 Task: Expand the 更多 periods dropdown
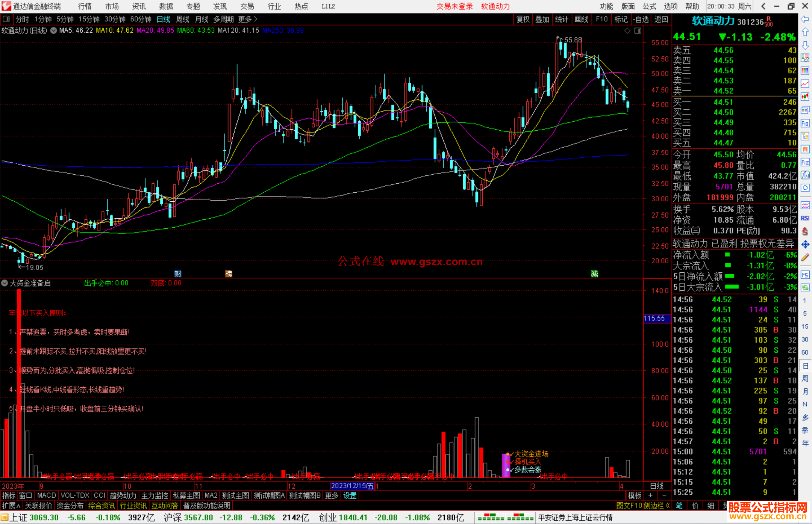coord(247,19)
